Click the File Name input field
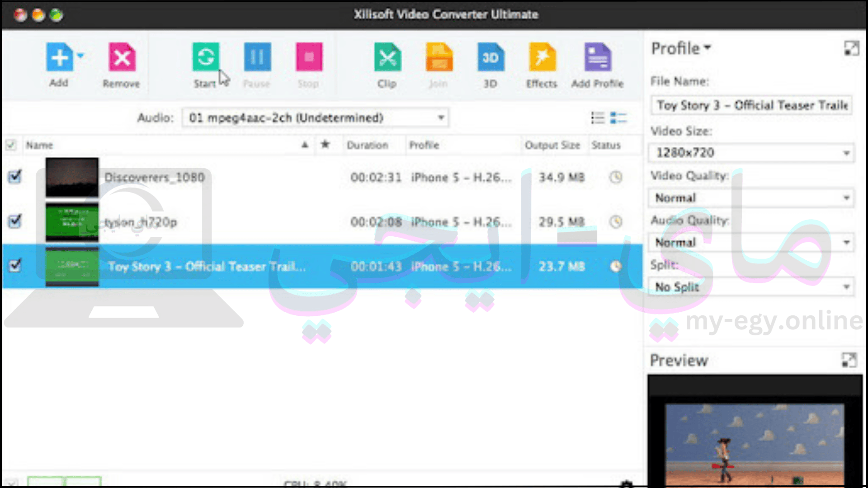The image size is (868, 488). click(x=751, y=105)
